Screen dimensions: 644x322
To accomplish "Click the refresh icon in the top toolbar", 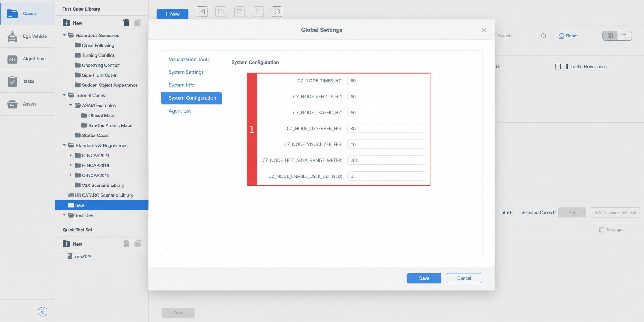I will (x=277, y=12).
